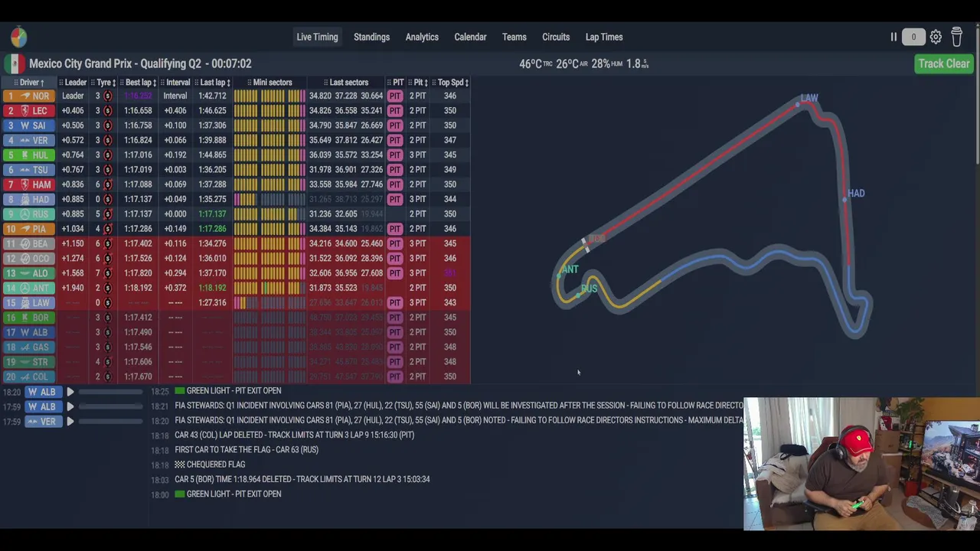The height and width of the screenshot is (551, 980).
Task: Seek the 17:59 VER radio progress bar
Action: (111, 422)
